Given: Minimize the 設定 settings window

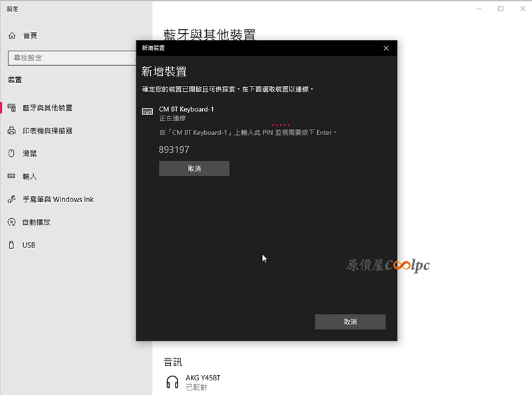Looking at the screenshot, I should pyautogui.click(x=479, y=9).
